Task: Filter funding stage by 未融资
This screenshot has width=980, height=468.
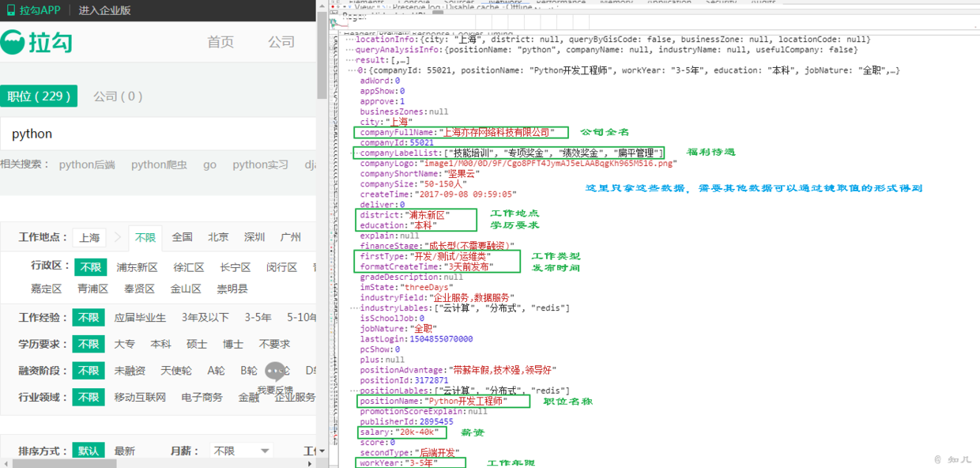Action: pyautogui.click(x=130, y=371)
